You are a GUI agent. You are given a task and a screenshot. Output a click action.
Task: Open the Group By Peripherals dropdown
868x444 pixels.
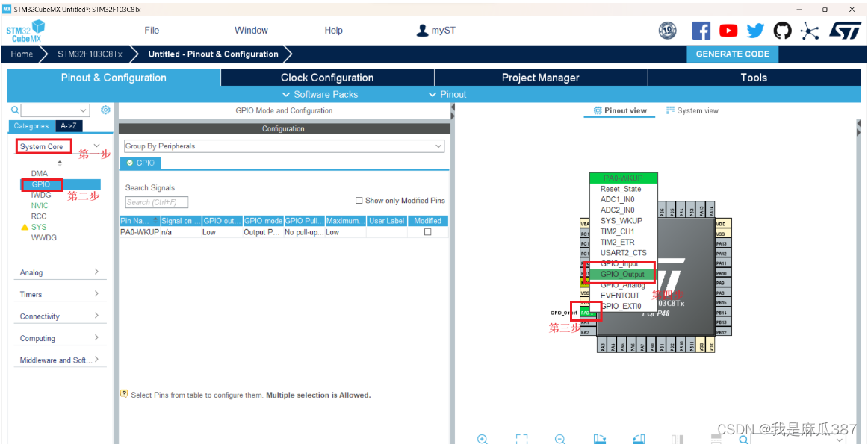pos(284,146)
